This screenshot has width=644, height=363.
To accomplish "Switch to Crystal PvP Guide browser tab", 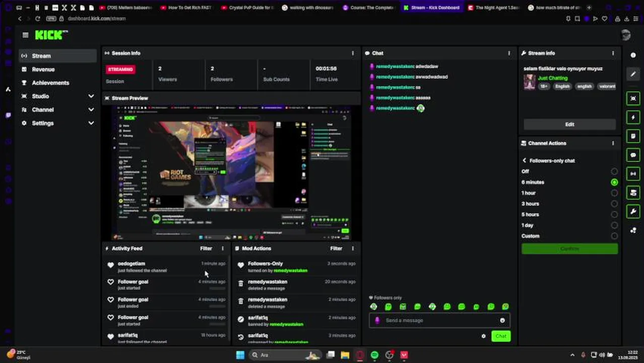I will pos(247,8).
